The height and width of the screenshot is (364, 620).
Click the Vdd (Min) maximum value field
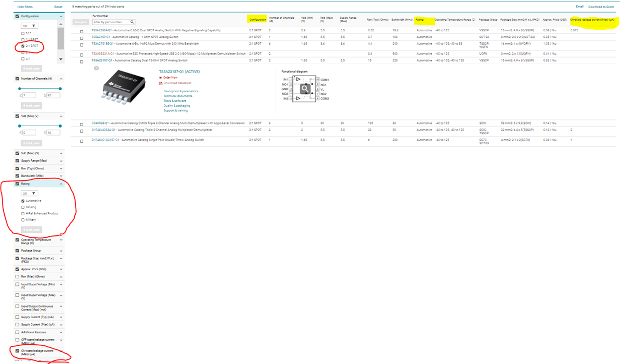click(x=53, y=133)
